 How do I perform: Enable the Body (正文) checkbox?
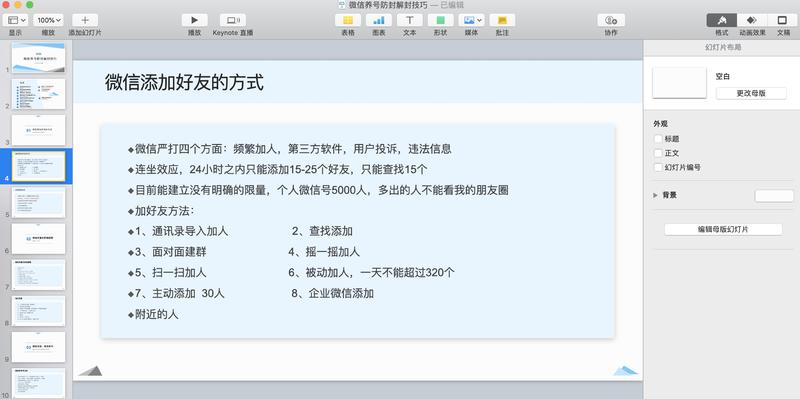click(x=658, y=153)
